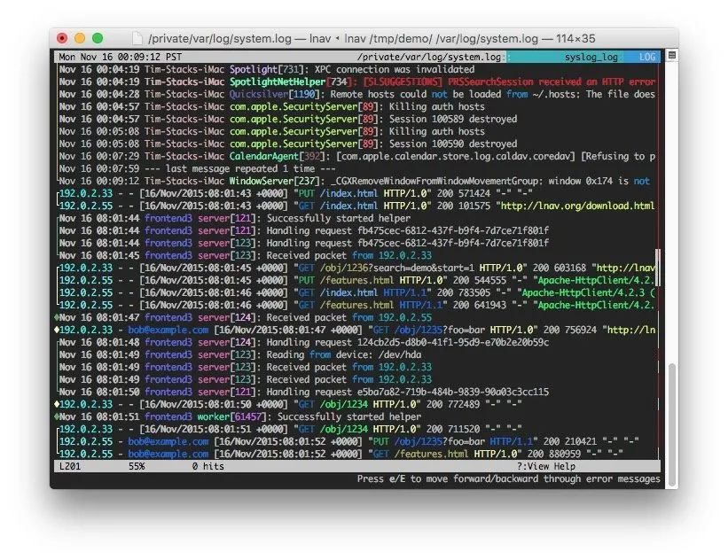Image resolution: width=728 pixels, height=560 pixels.
Task: Click the scroll options icon at top right
Action: click(671, 55)
